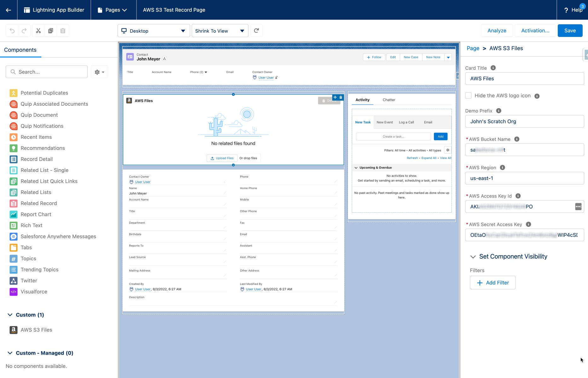Select the Trending Topics component
Image resolution: width=588 pixels, height=378 pixels.
click(x=34, y=269)
